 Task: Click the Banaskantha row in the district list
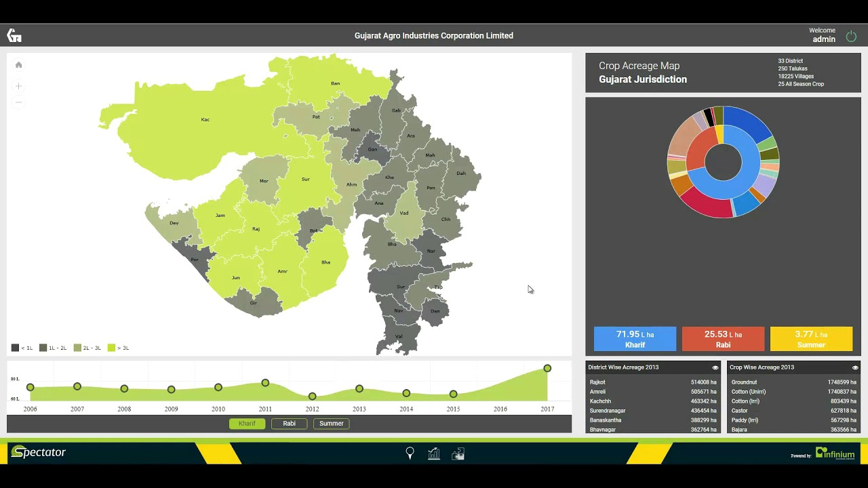(x=652, y=420)
